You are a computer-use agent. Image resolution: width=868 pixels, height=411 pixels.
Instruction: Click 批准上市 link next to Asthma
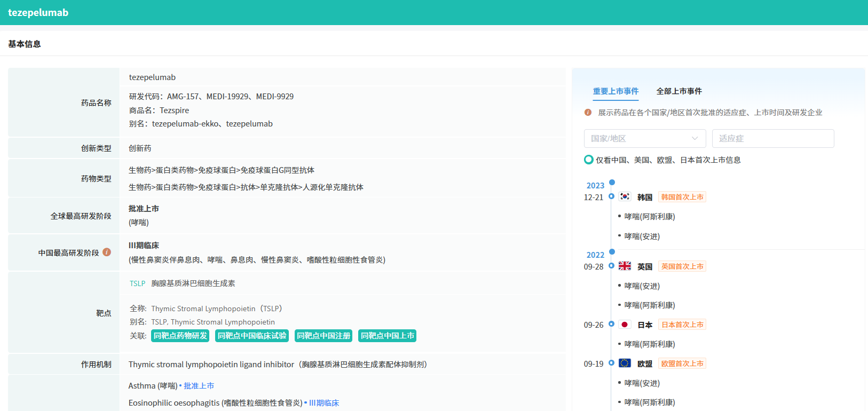click(199, 386)
